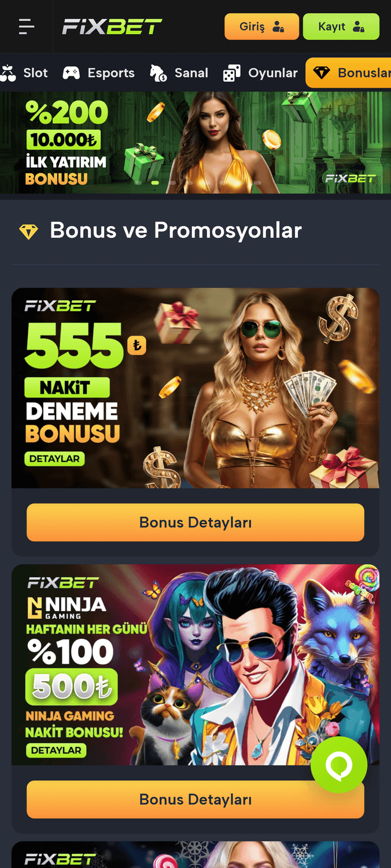Select the active green carousel dot
This screenshot has width=391, height=868.
155,182
